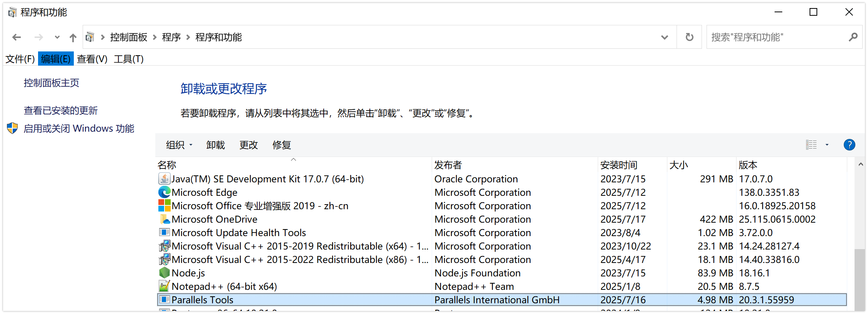Click the blue help question mark icon
This screenshot has height=314, width=868.
[850, 145]
